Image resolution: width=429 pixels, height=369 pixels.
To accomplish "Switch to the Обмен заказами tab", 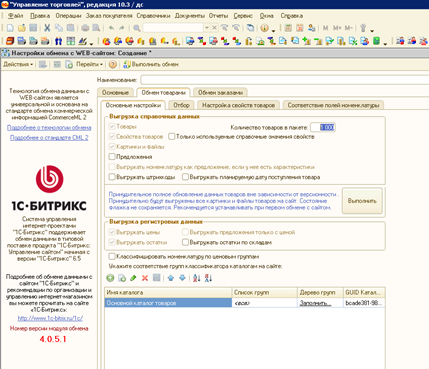I will click(220, 92).
